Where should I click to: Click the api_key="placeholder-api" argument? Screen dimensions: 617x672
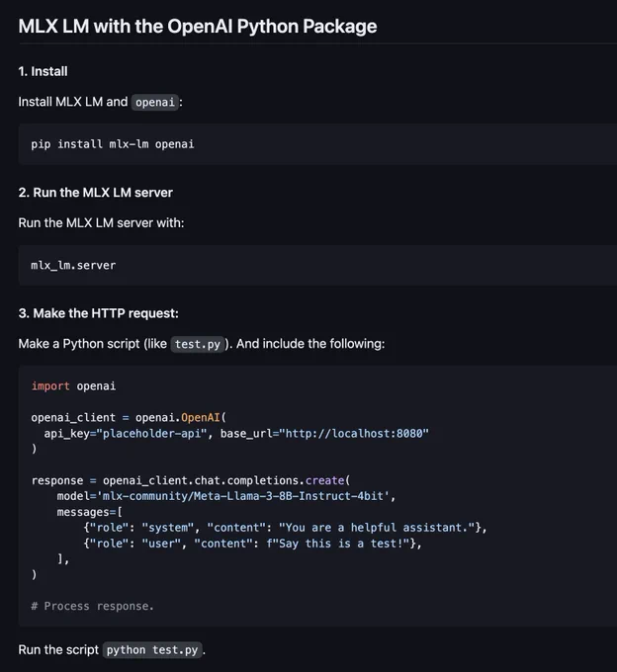[126, 433]
